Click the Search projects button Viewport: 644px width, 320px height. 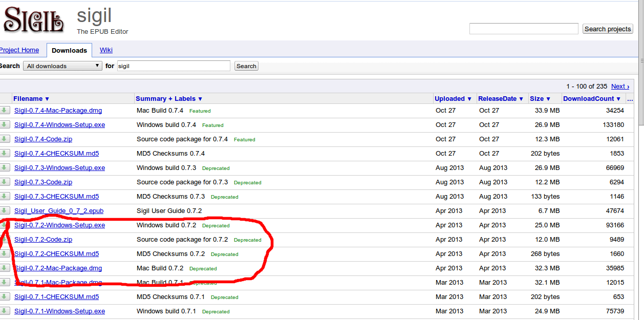(608, 29)
